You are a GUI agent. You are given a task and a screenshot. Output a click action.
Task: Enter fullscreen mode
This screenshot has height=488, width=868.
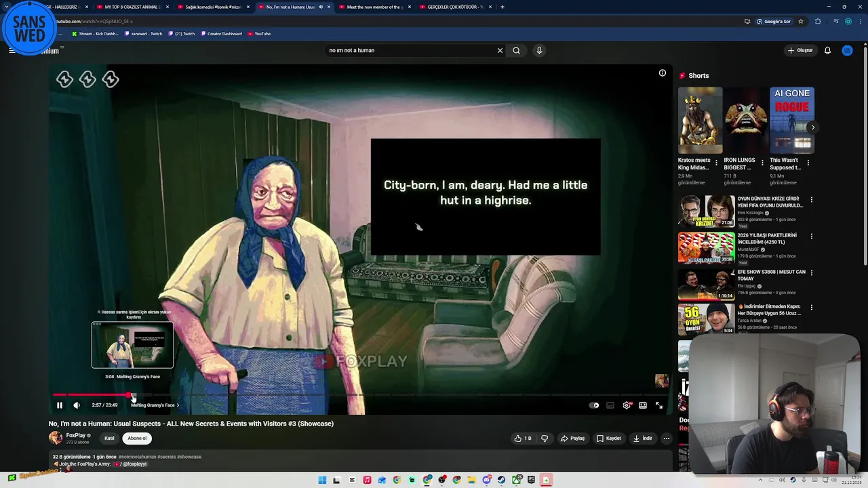(659, 405)
